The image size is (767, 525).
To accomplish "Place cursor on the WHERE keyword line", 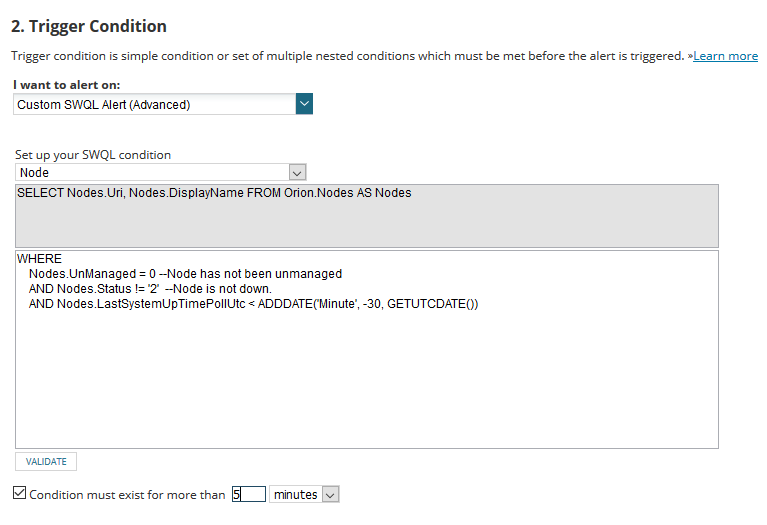I will [39, 259].
